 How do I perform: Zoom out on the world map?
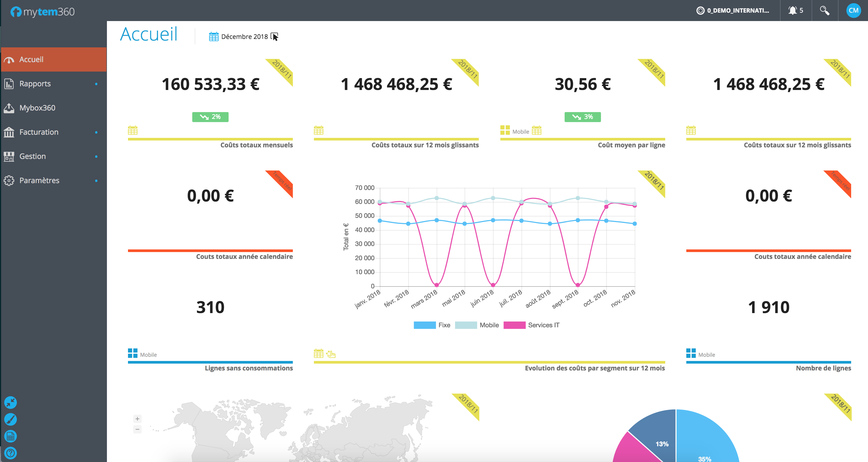(137, 429)
